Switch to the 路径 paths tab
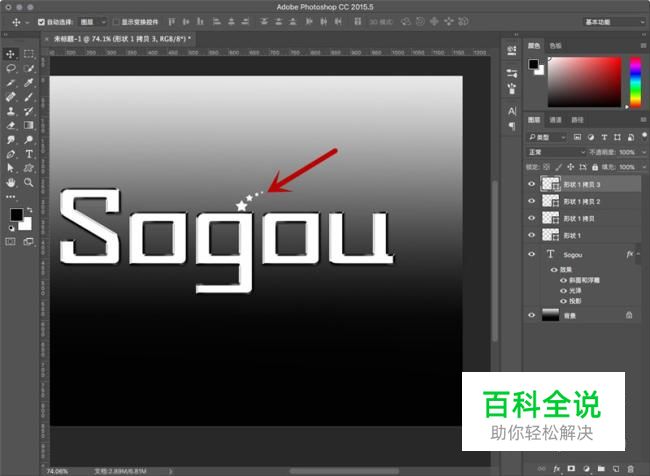650x476 pixels. (577, 120)
